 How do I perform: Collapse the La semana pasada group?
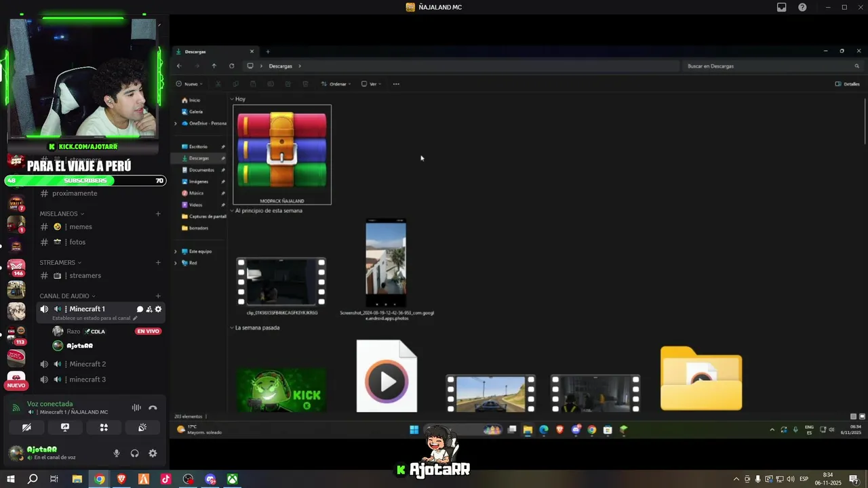coord(231,327)
